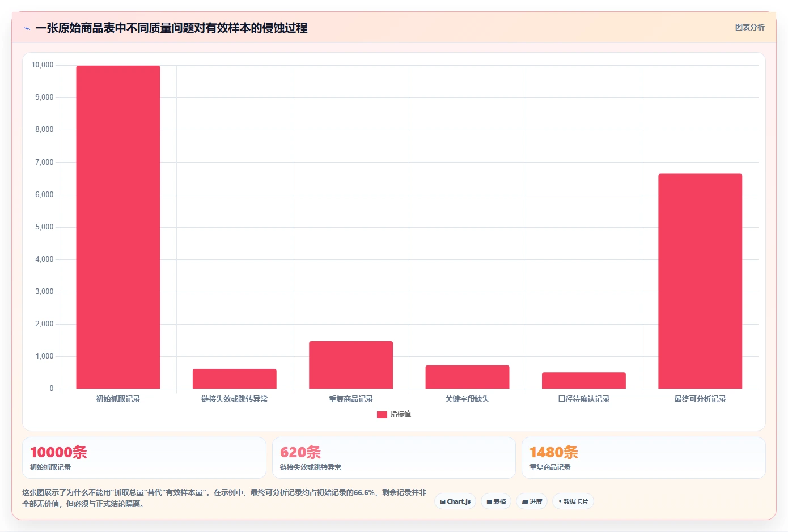Screen dimensions: 788x532
Task: Click the 620条 stat card
Action: [394, 458]
